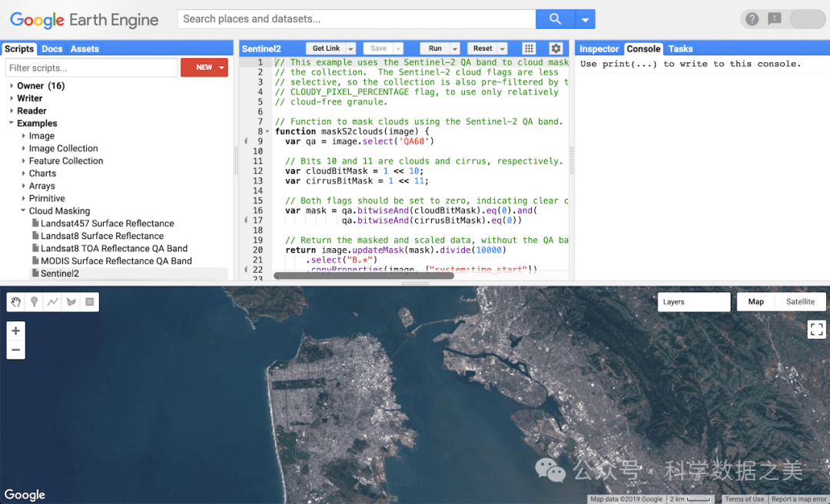Expand the Image Collection examples folder
Screen dimensions: 830x504
(23, 148)
